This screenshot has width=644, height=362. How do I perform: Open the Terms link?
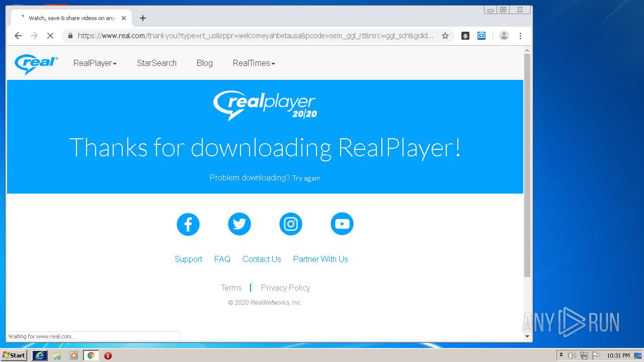click(231, 288)
